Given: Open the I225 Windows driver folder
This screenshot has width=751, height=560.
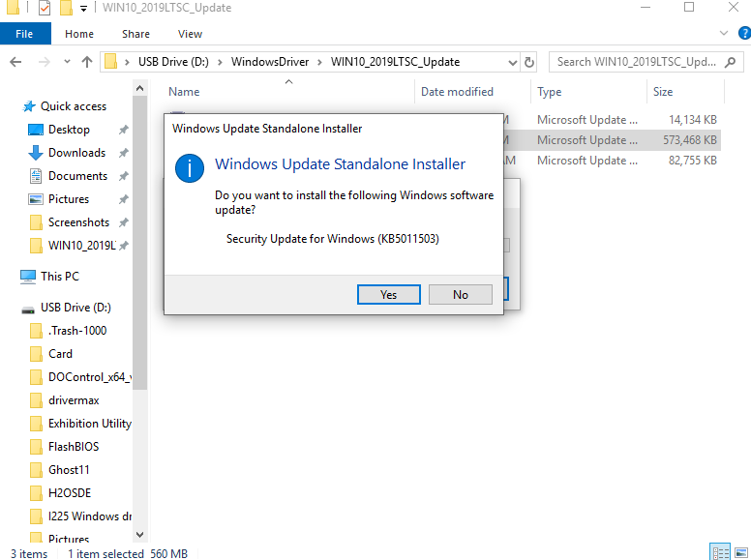Looking at the screenshot, I should click(x=90, y=516).
